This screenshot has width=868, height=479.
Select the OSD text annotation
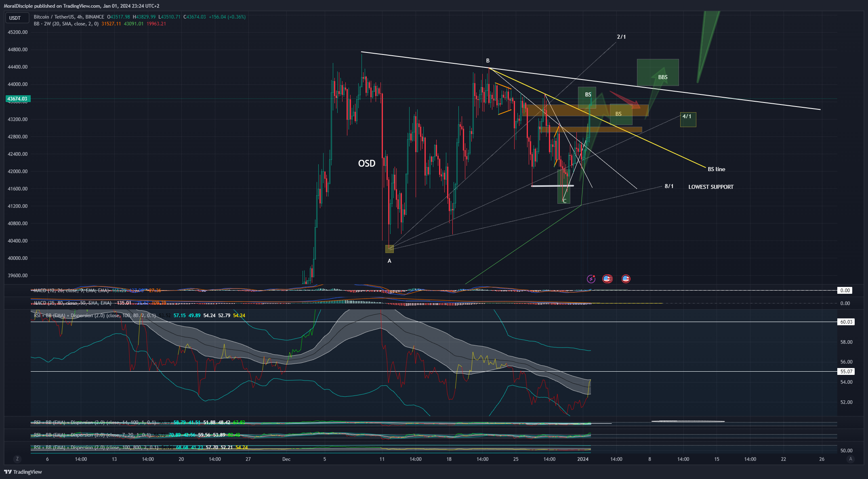tap(367, 163)
